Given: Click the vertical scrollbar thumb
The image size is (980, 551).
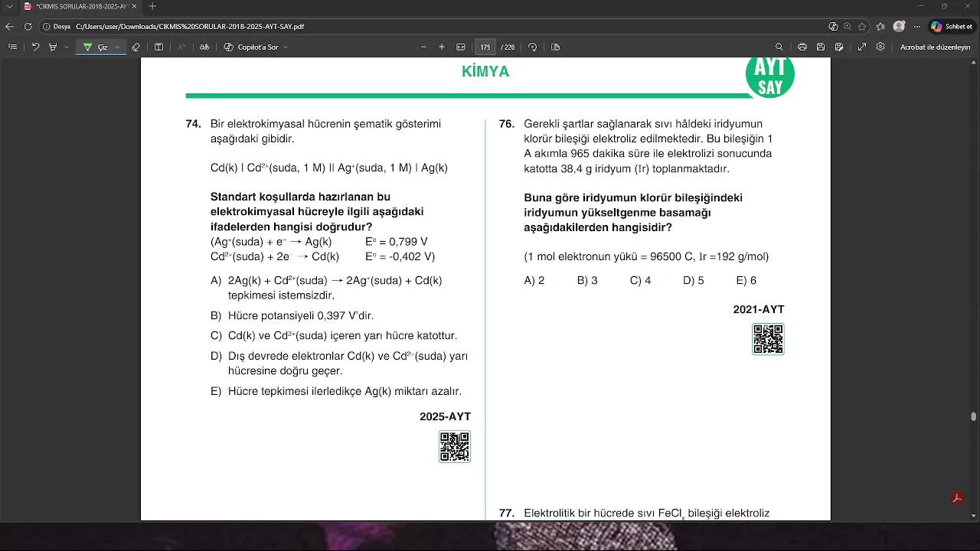Looking at the screenshot, I should coord(974,417).
